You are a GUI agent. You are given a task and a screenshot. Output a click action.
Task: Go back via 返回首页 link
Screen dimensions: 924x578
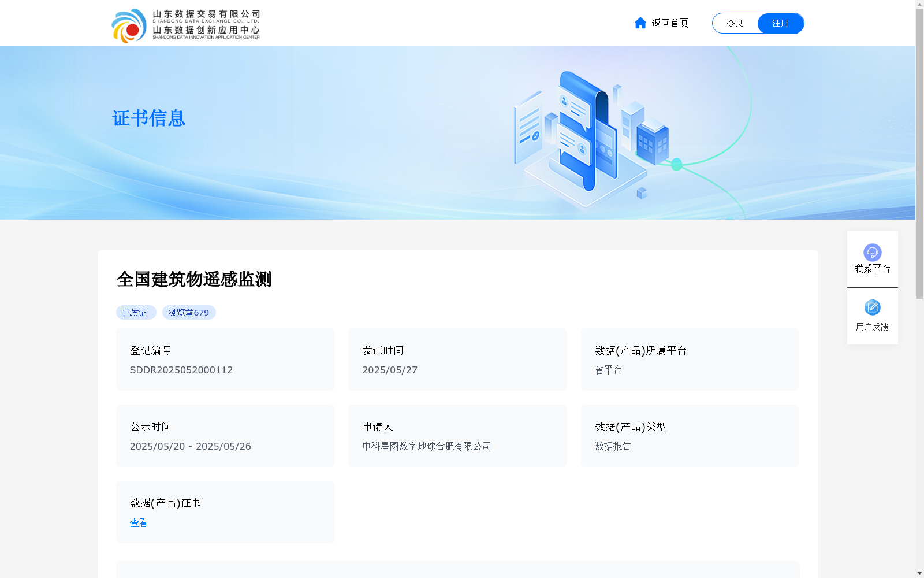pos(670,23)
